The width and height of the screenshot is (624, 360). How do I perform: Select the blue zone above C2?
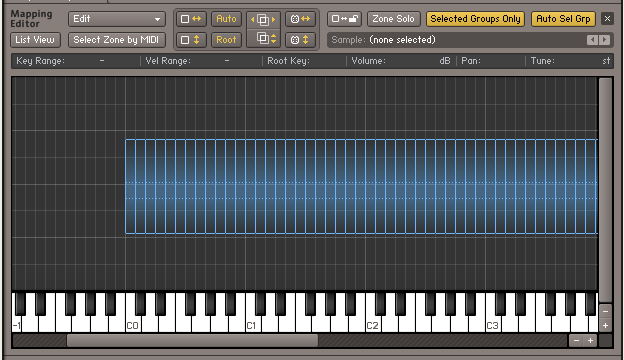[370, 186]
